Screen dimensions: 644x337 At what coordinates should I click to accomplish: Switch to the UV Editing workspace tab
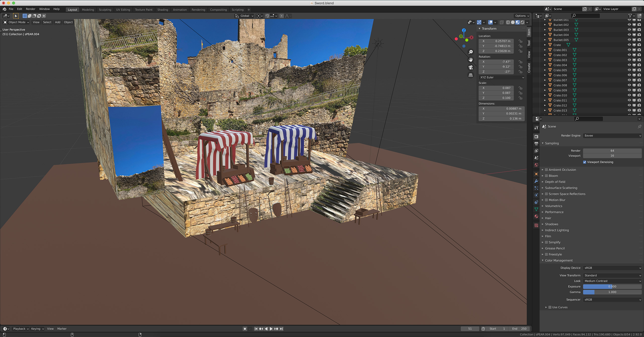tap(123, 10)
